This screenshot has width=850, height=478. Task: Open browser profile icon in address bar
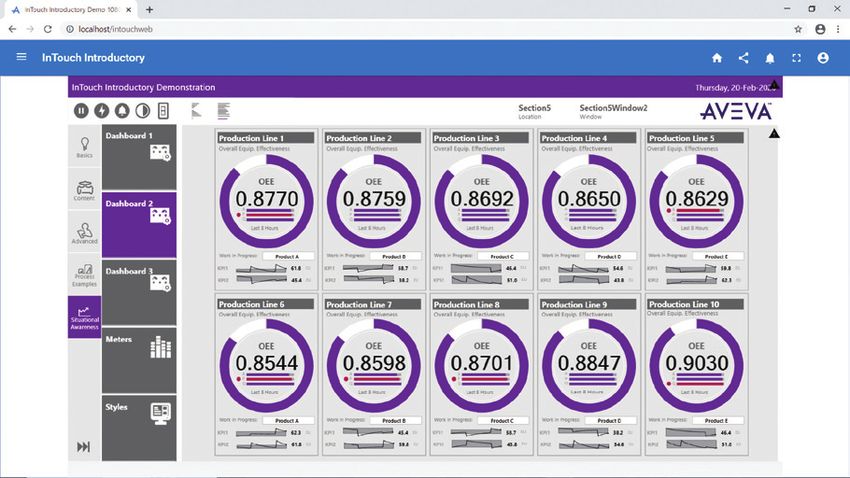(820, 29)
